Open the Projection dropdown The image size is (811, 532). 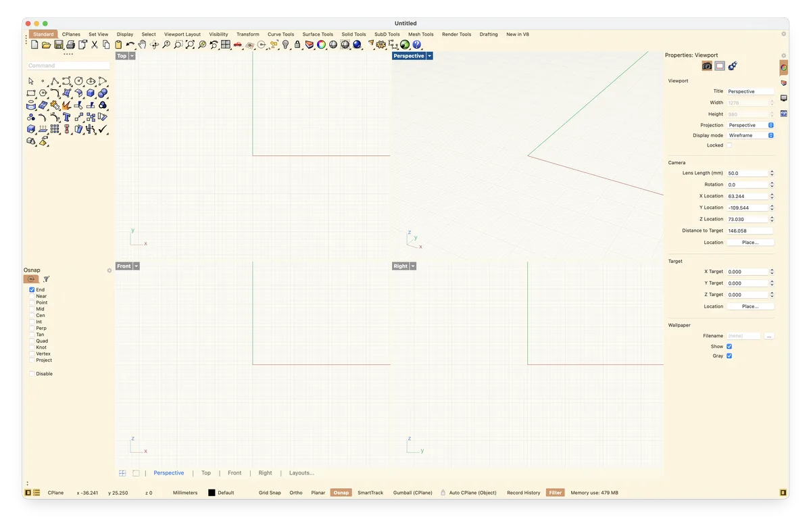(x=750, y=125)
